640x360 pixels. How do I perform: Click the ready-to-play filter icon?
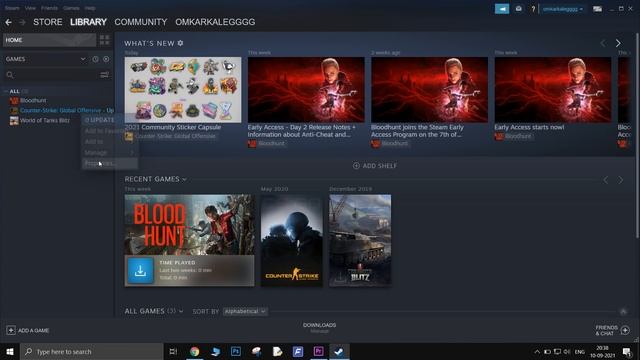click(x=106, y=59)
